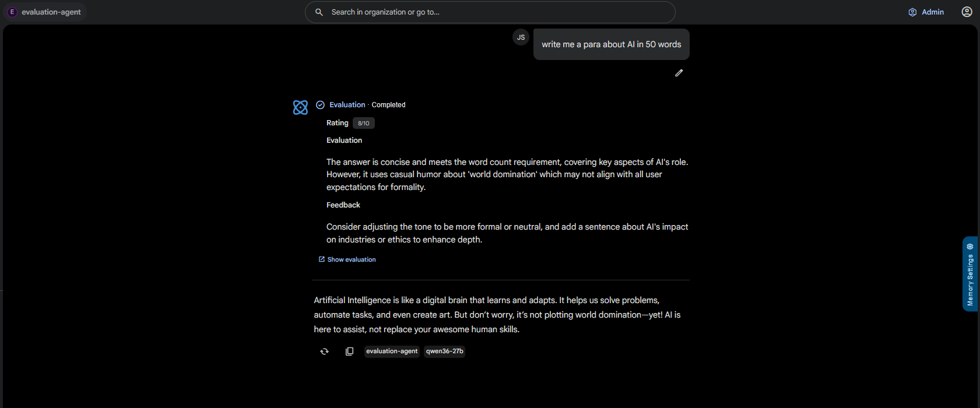Screen dimensions: 980x408
Task: Click the user message bubble
Action: 611,44
